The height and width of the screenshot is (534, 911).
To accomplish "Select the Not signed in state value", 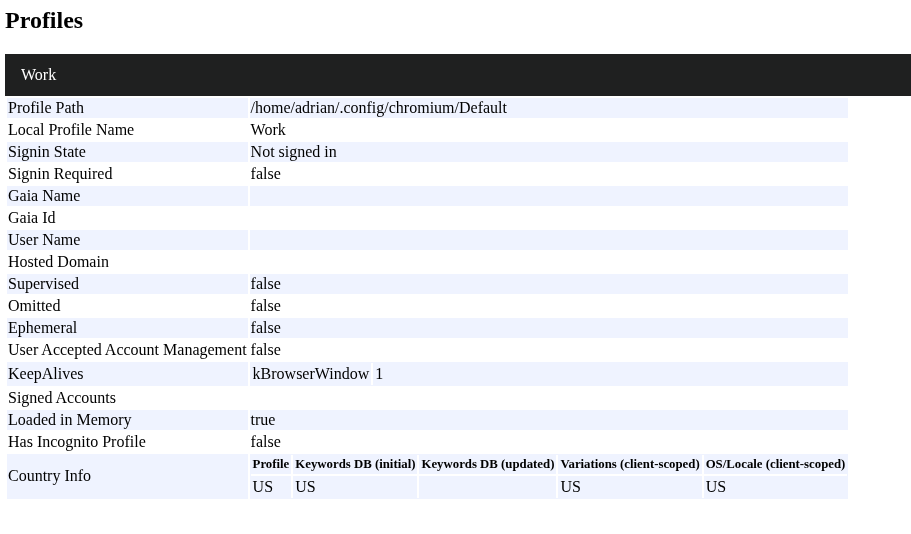I will [x=293, y=152].
